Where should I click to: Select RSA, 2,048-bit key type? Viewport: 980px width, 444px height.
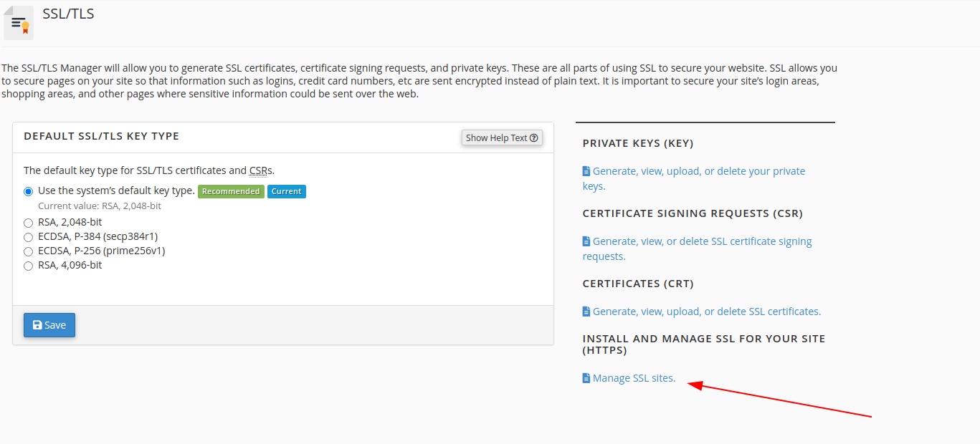click(x=29, y=223)
